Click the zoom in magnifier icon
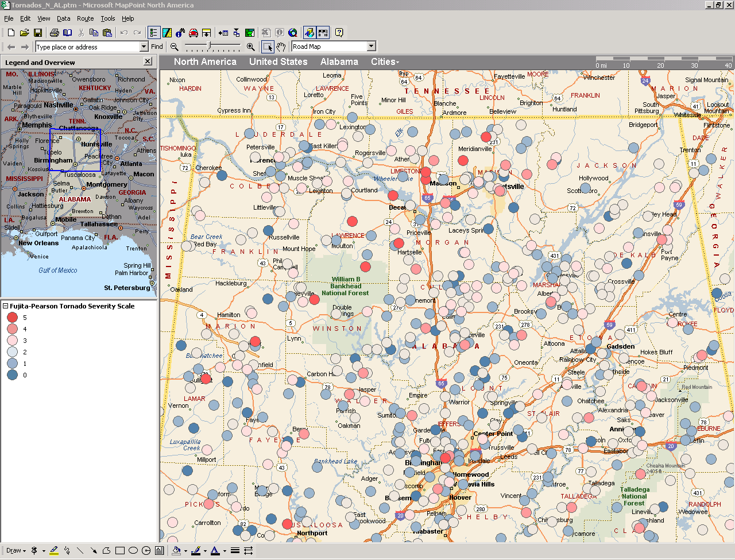 pos(250,47)
